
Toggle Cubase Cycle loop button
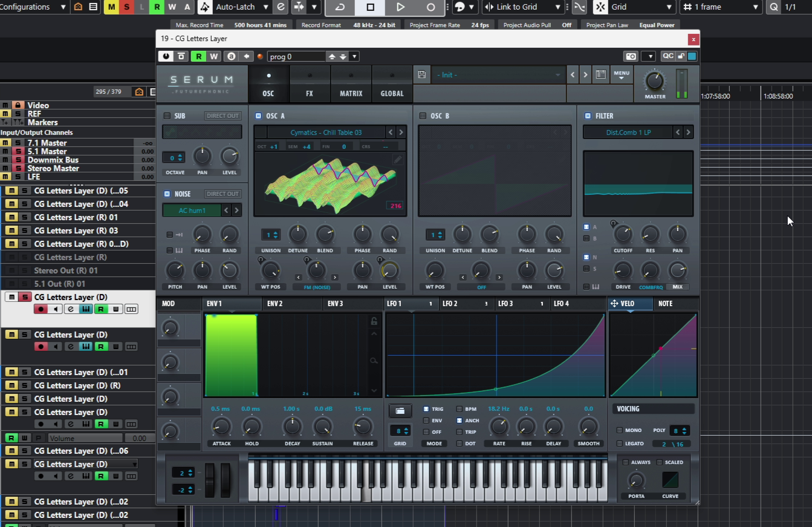340,7
